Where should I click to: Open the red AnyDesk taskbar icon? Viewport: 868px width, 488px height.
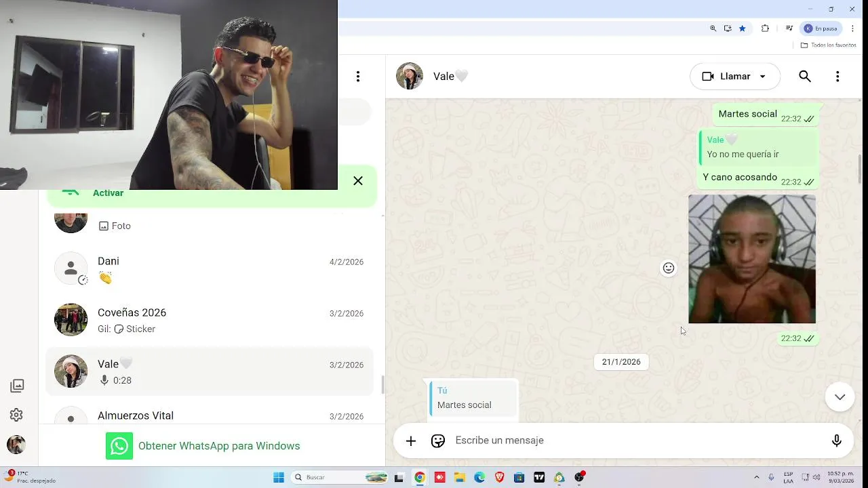tap(439, 477)
